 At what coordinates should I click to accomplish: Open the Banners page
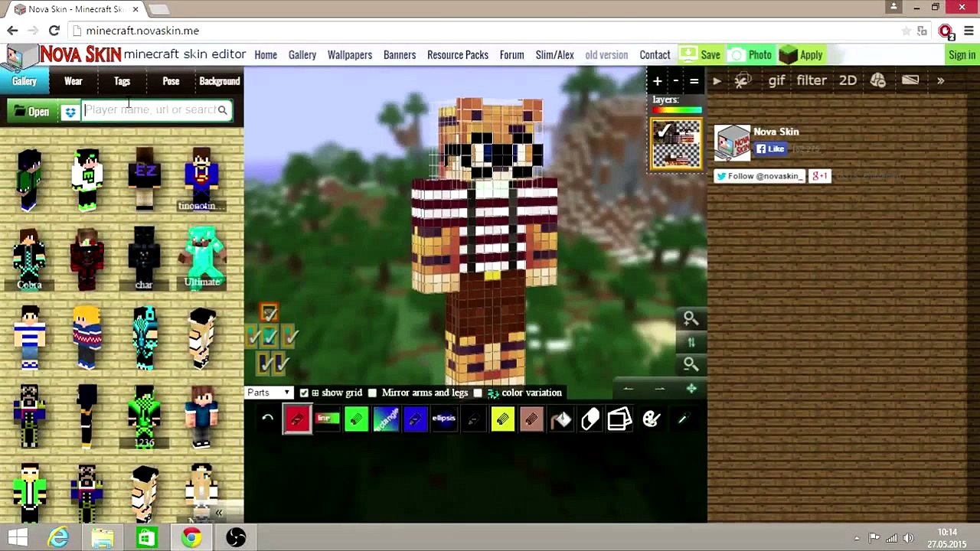[400, 55]
